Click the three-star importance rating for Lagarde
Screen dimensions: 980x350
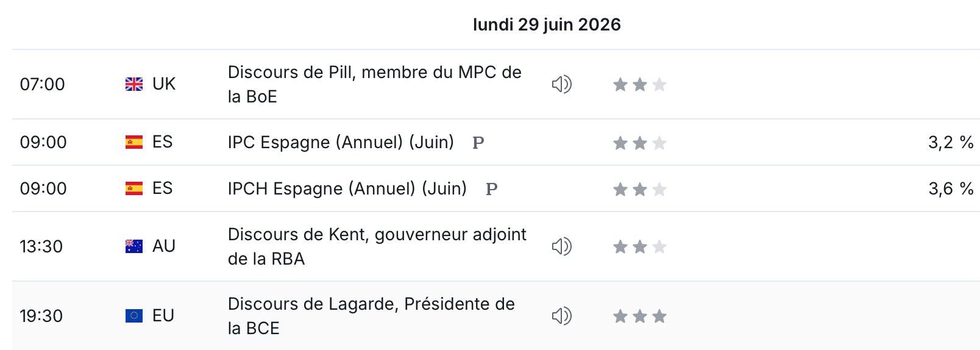click(x=640, y=316)
